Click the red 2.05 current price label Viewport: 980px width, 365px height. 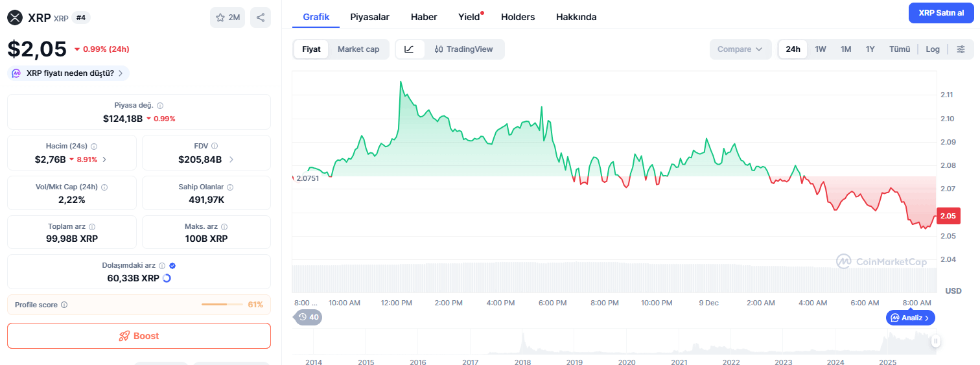pyautogui.click(x=948, y=216)
